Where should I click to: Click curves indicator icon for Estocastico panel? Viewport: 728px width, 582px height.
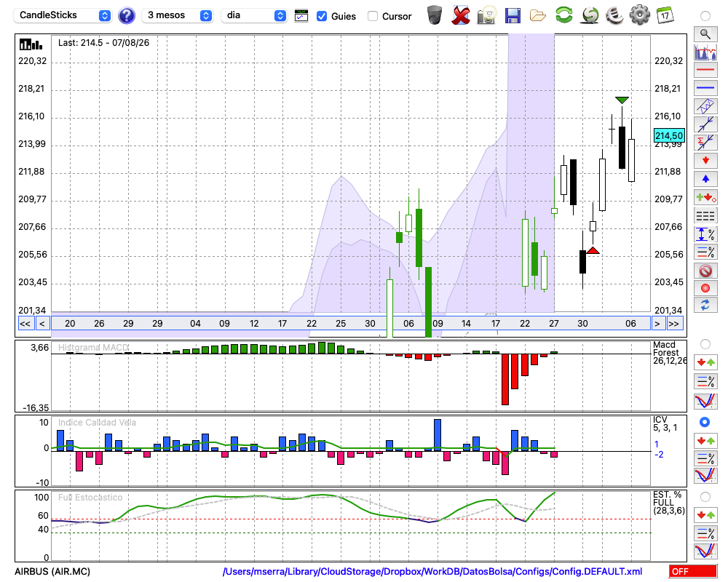pyautogui.click(x=705, y=551)
